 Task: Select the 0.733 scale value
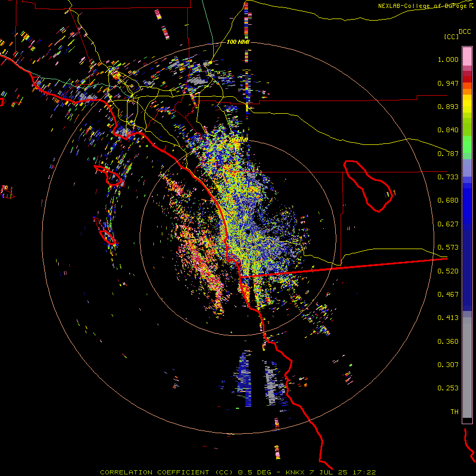click(448, 177)
